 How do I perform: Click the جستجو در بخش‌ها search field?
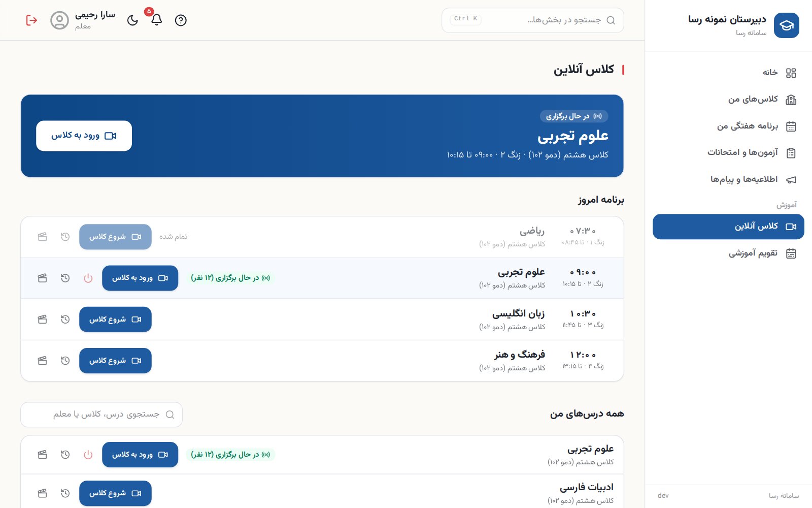533,20
